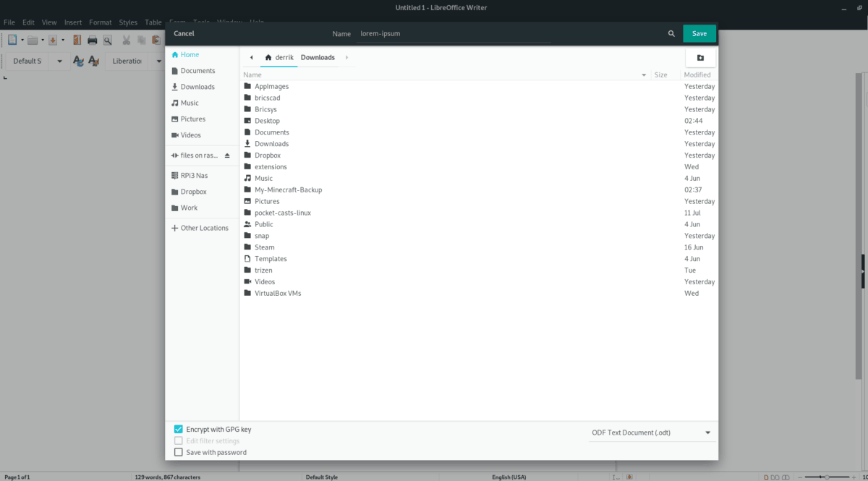Select the Home icon in the sidebar
The image size is (868, 481).
tap(174, 55)
